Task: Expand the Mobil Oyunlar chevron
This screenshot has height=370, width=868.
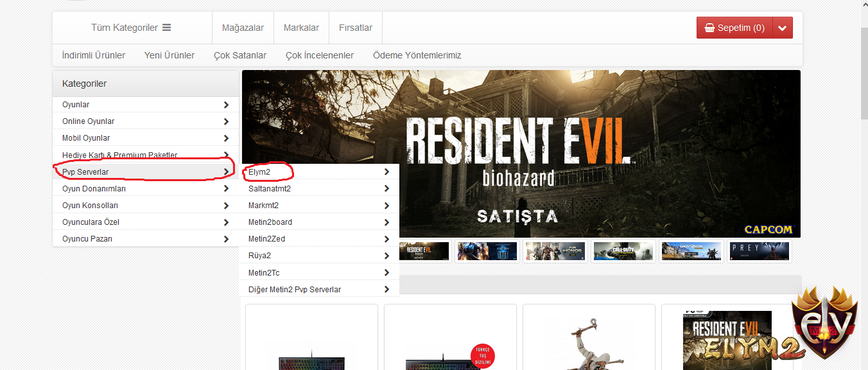Action: [226, 137]
